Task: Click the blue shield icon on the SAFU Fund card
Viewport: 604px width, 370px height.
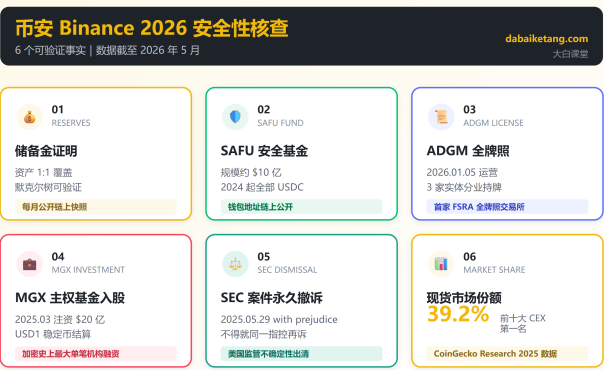Action: [235, 117]
